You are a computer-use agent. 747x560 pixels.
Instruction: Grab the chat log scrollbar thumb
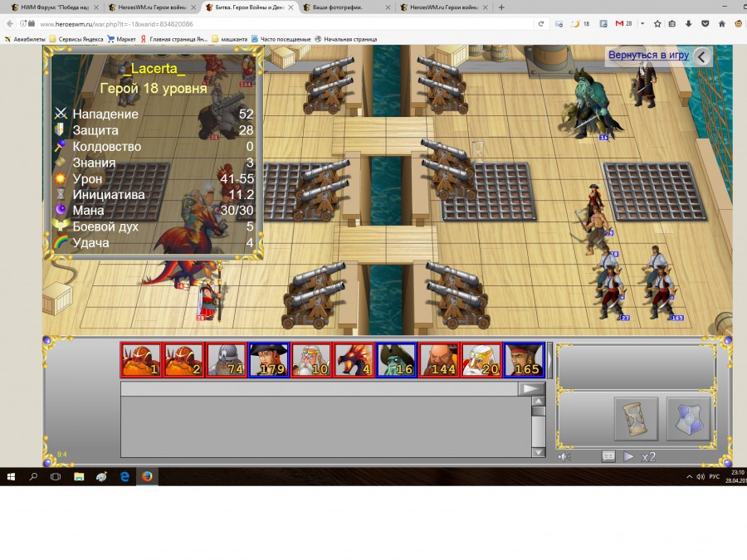click(x=538, y=411)
